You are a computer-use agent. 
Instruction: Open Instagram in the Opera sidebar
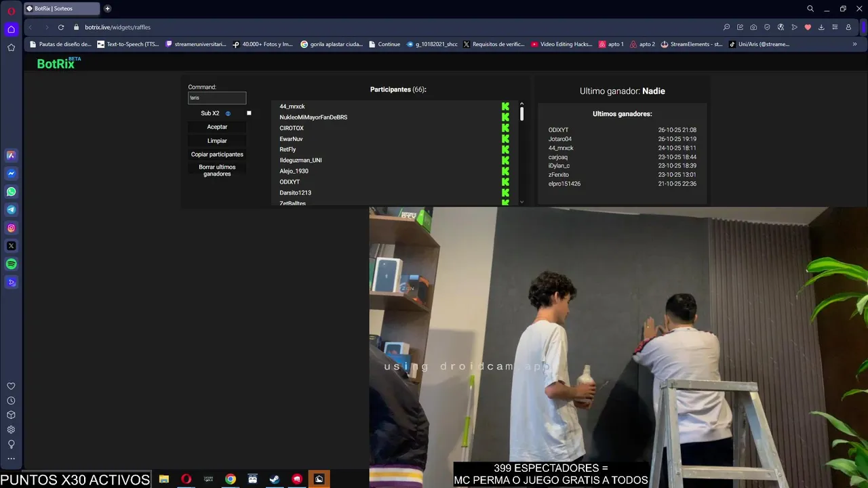point(11,228)
